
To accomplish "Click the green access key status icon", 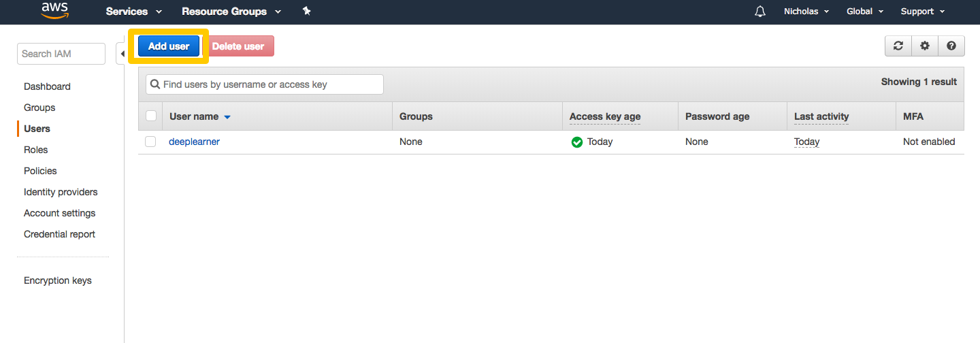I will pyautogui.click(x=576, y=142).
